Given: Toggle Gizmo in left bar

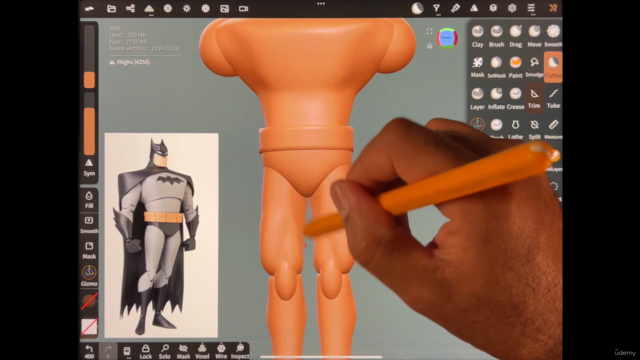Looking at the screenshot, I should pyautogui.click(x=89, y=276).
